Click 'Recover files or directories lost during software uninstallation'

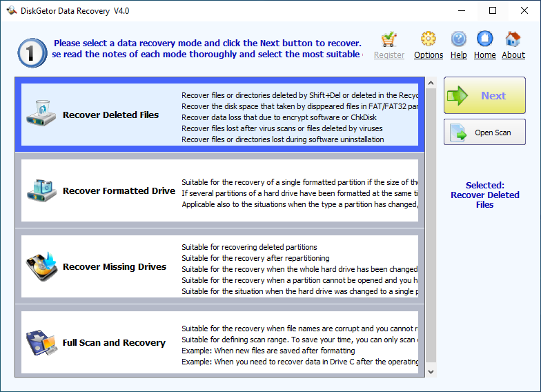(x=283, y=139)
